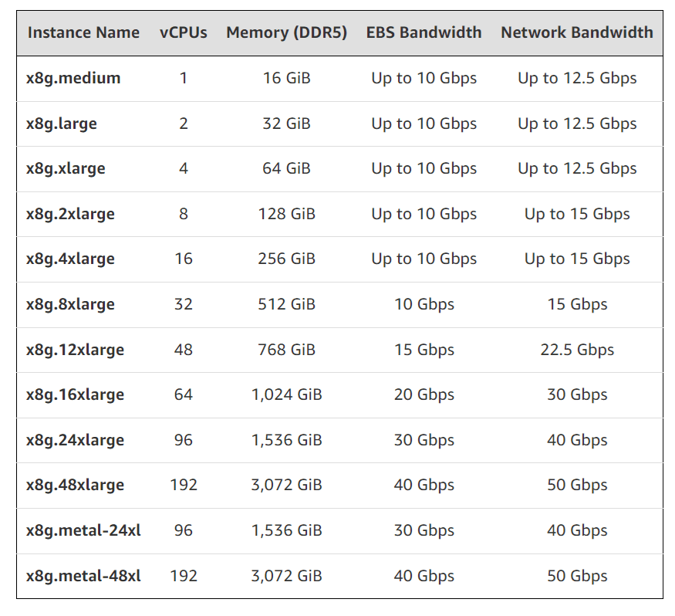Click the x8g.8xlarge instance name
Viewport: 675px width, 616px height.
coord(70,304)
